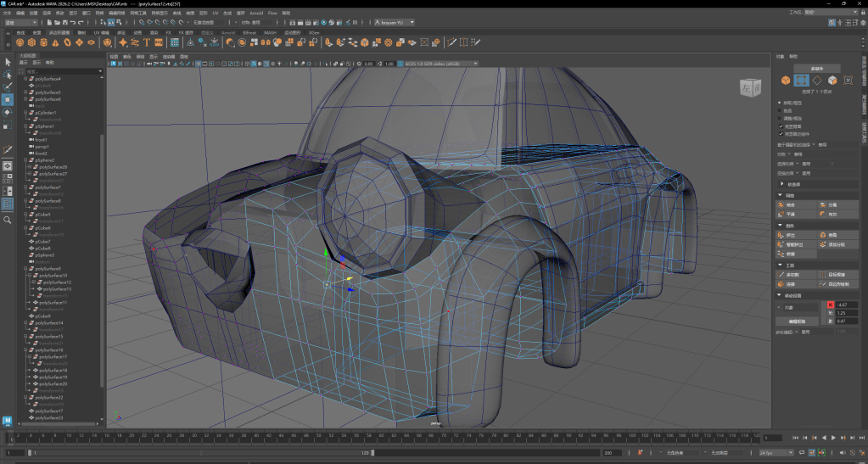Toggle the 亮显最近组件 checkbox
Image resolution: width=868 pixels, height=464 pixels.
781,133
